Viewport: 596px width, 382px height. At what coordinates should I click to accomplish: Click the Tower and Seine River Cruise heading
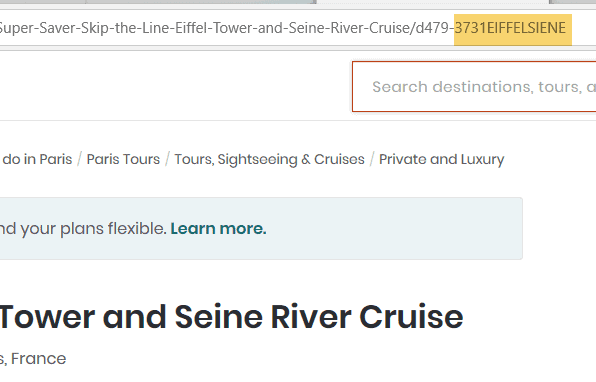231,317
